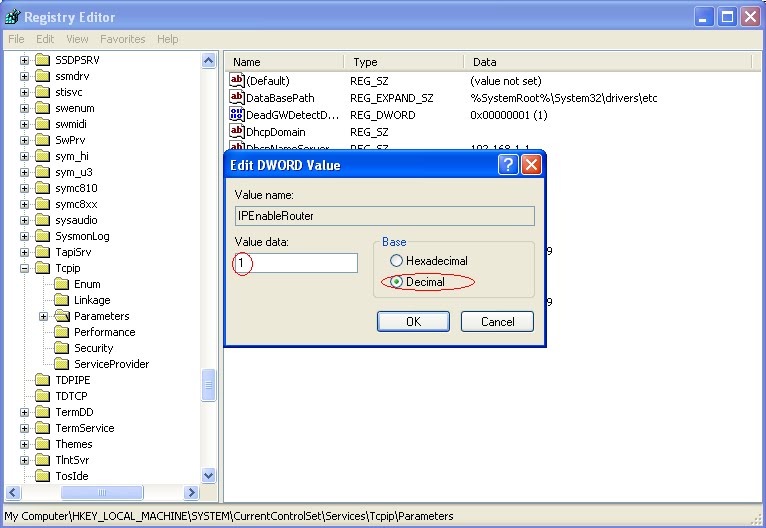
Task: Click the swmidi folder icon
Action: (43, 124)
